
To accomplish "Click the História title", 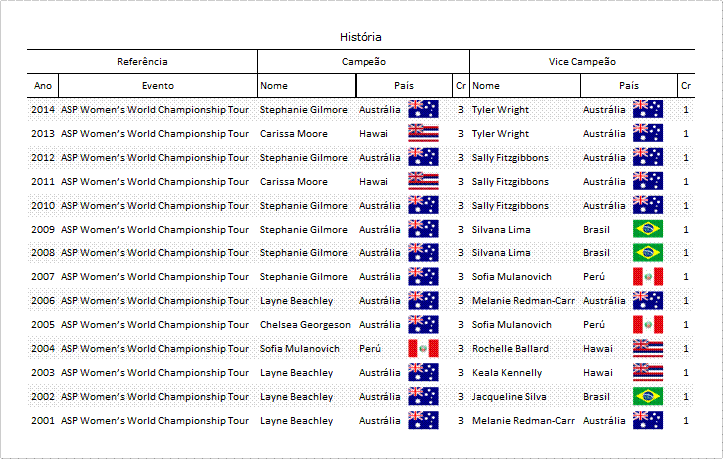I will click(361, 37).
